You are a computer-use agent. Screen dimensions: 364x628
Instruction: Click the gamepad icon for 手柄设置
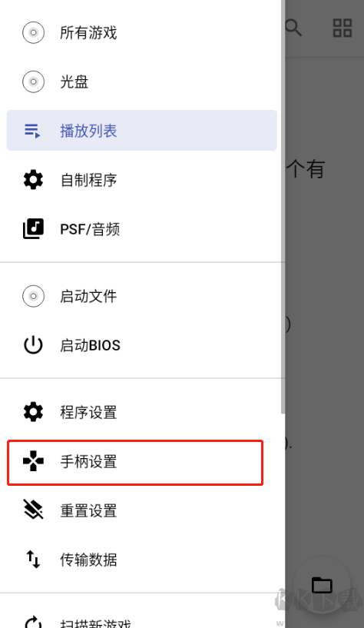pos(33,461)
